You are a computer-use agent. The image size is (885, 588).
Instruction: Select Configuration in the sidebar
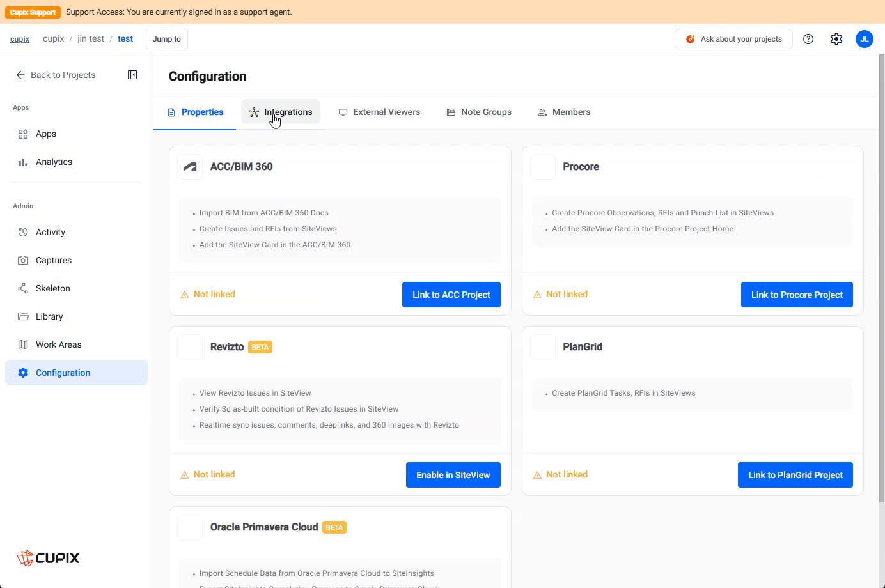click(x=76, y=373)
